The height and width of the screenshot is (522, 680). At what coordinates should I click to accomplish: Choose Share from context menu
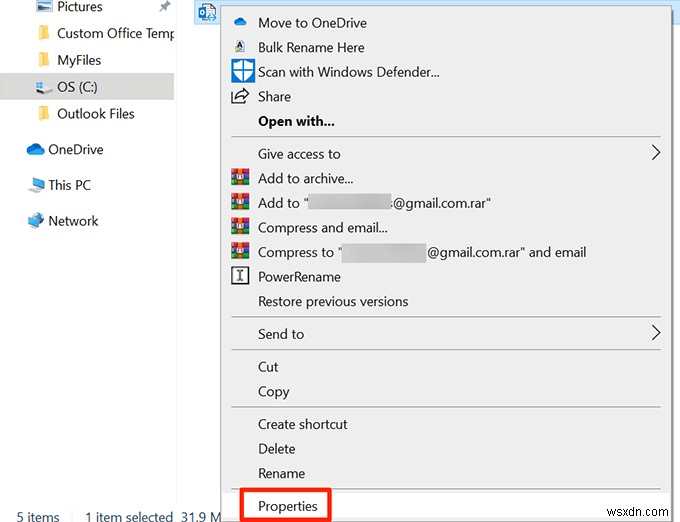(x=274, y=96)
